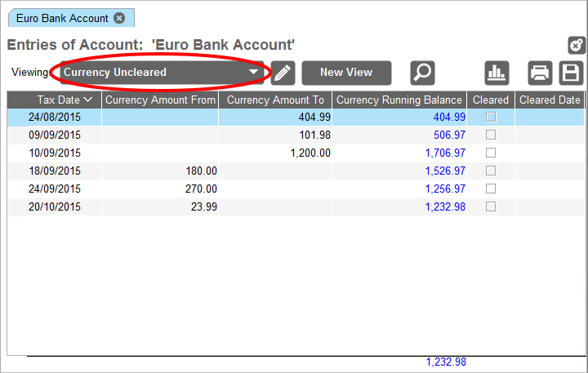Tick Cleared checkbox for 24/08/2015 entry
Image resolution: width=588 pixels, height=373 pixels.
491,117
